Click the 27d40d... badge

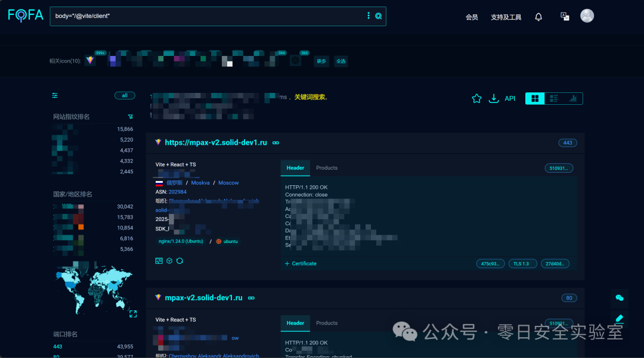click(555, 264)
